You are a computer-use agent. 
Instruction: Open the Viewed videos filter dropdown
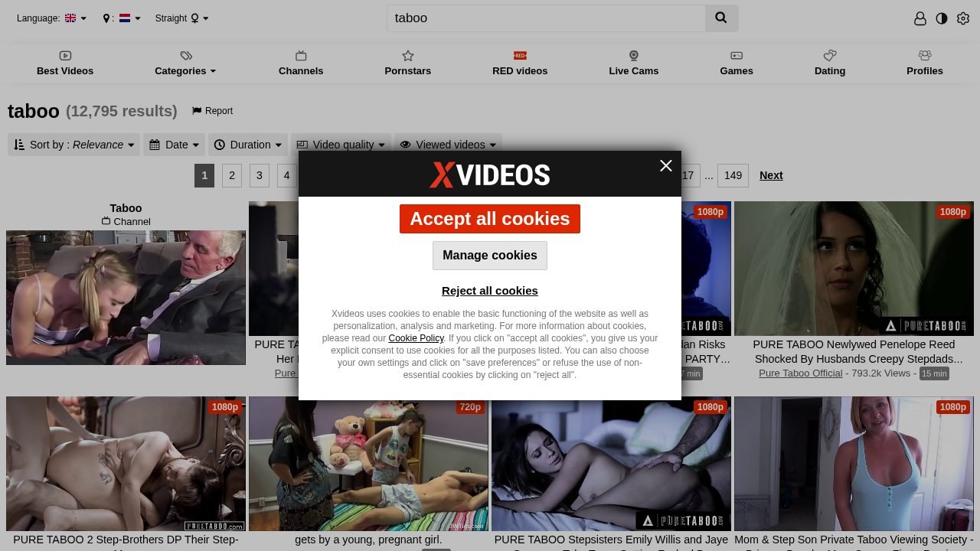coord(448,145)
